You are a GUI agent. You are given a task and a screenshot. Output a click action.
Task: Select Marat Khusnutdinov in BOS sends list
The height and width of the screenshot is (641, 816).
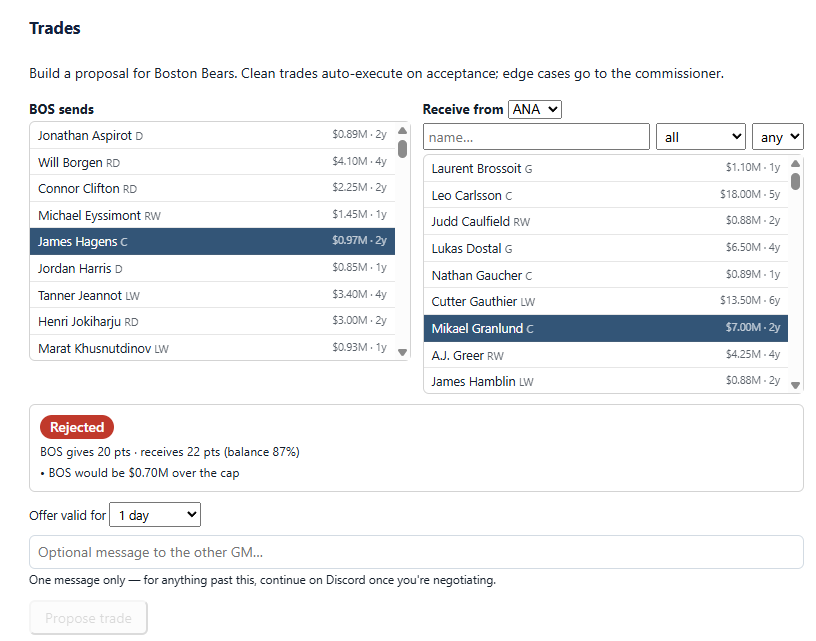pyautogui.click(x=212, y=348)
